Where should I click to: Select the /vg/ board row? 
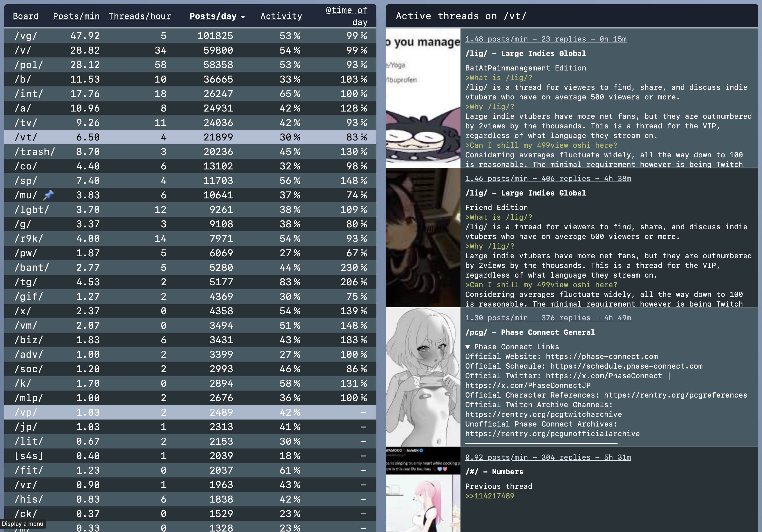(190, 36)
